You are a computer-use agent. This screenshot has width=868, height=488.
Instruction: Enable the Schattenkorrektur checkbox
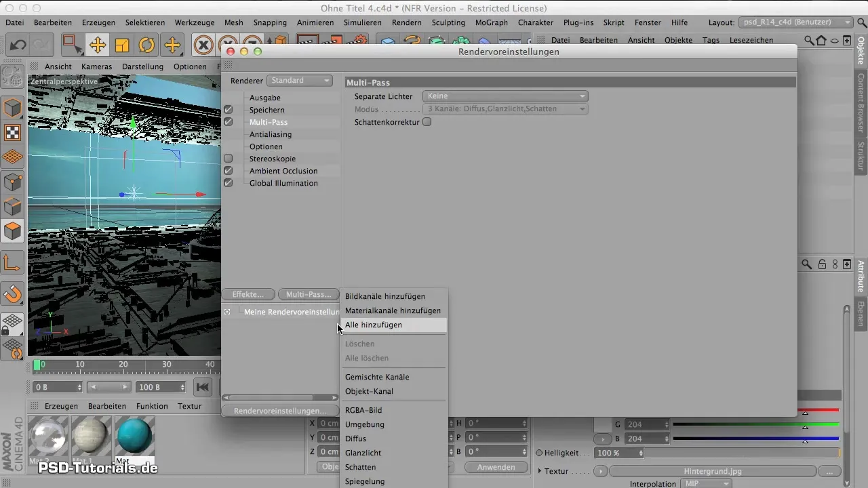coord(427,122)
